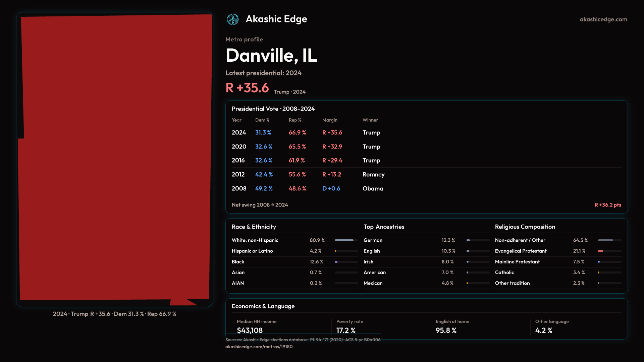Click the Margin column header

pyautogui.click(x=329, y=120)
